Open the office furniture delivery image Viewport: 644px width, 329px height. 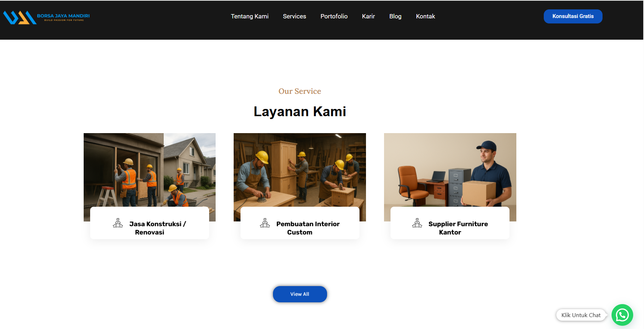point(450,170)
